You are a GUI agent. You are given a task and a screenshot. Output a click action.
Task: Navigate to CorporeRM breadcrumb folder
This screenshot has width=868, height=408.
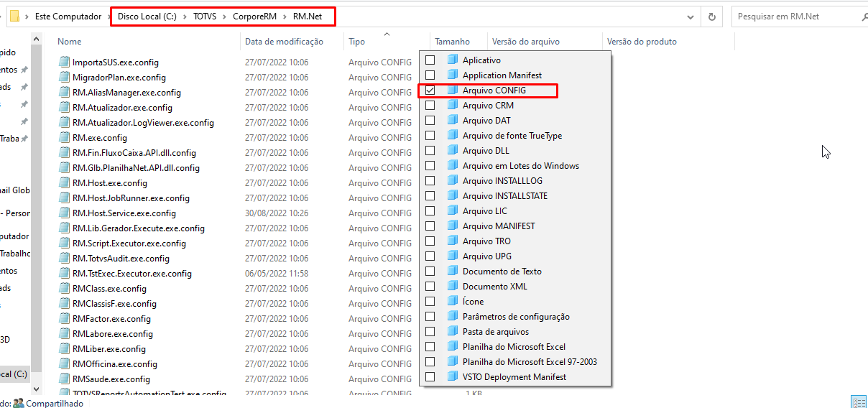[254, 17]
